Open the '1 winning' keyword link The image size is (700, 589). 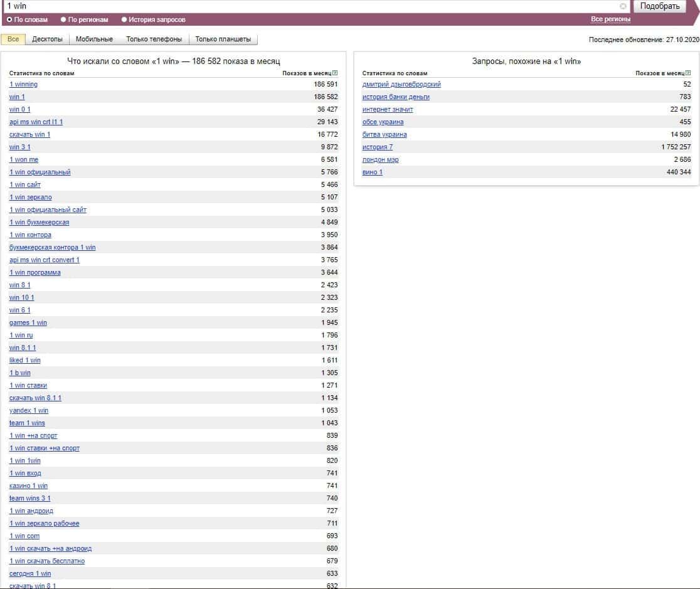tap(23, 85)
